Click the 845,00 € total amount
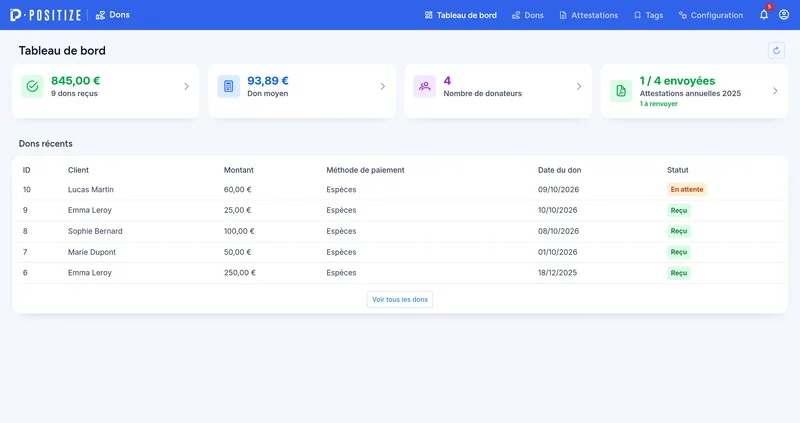This screenshot has height=423, width=800. pyautogui.click(x=76, y=81)
